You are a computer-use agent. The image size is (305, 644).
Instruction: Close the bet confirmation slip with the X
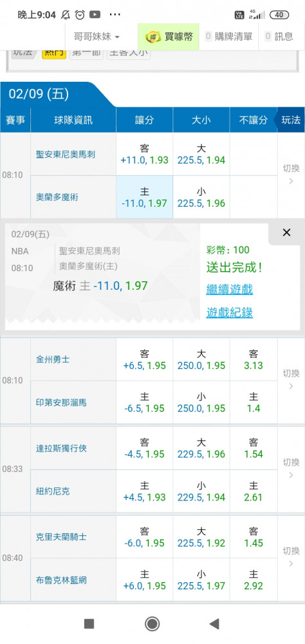click(286, 233)
